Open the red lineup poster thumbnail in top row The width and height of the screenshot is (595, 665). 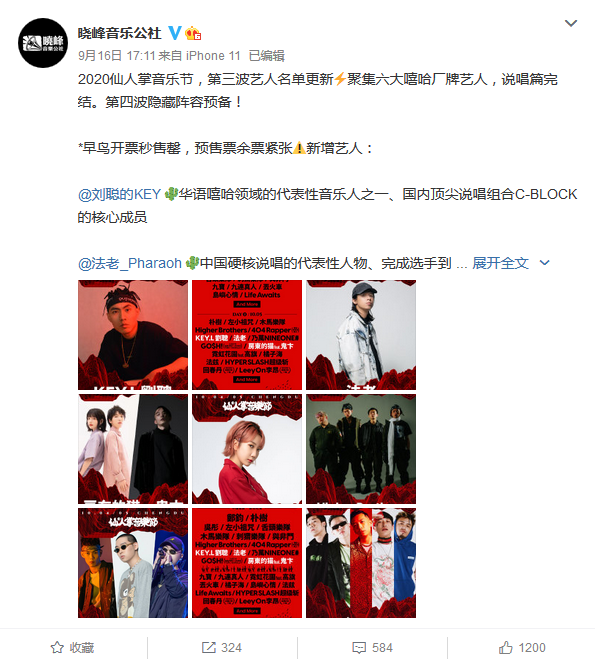coord(247,335)
